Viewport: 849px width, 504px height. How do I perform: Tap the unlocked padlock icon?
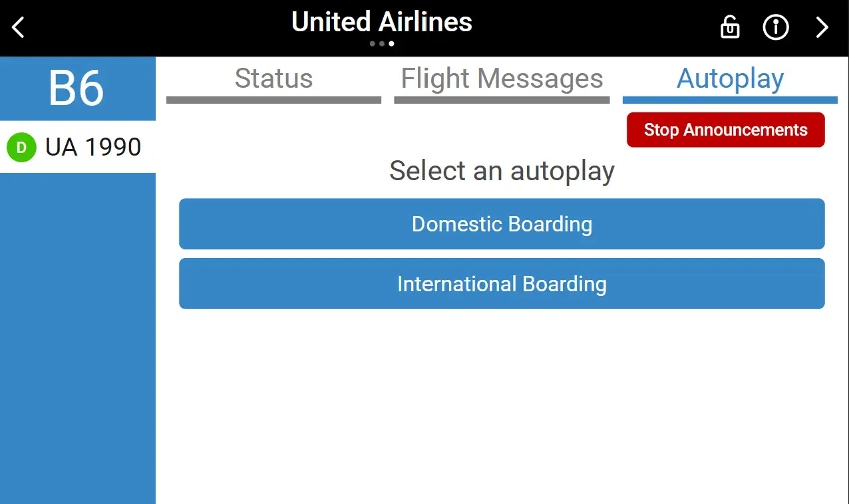click(730, 27)
